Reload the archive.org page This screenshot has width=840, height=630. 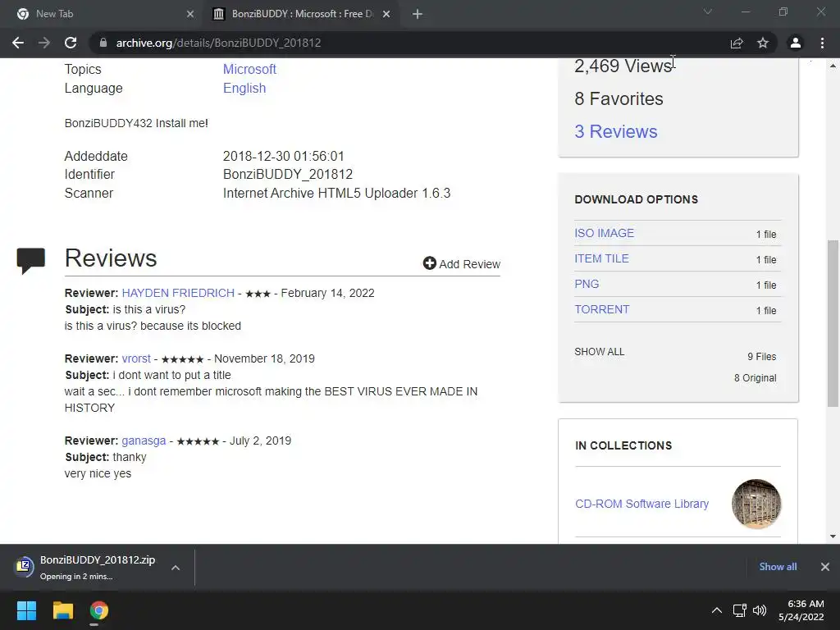click(71, 43)
